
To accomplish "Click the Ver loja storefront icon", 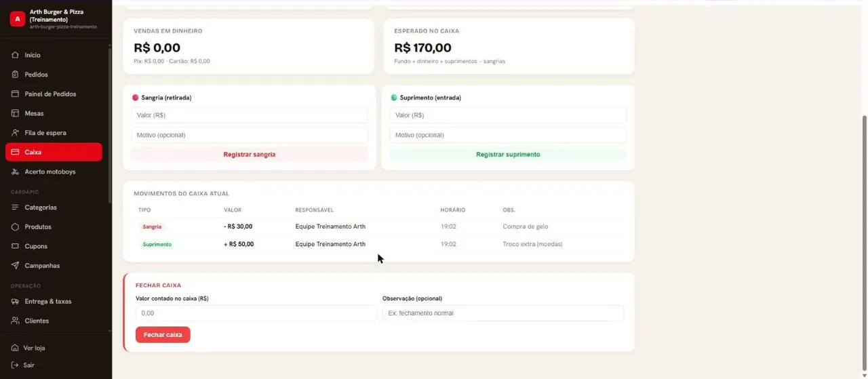I will point(15,348).
